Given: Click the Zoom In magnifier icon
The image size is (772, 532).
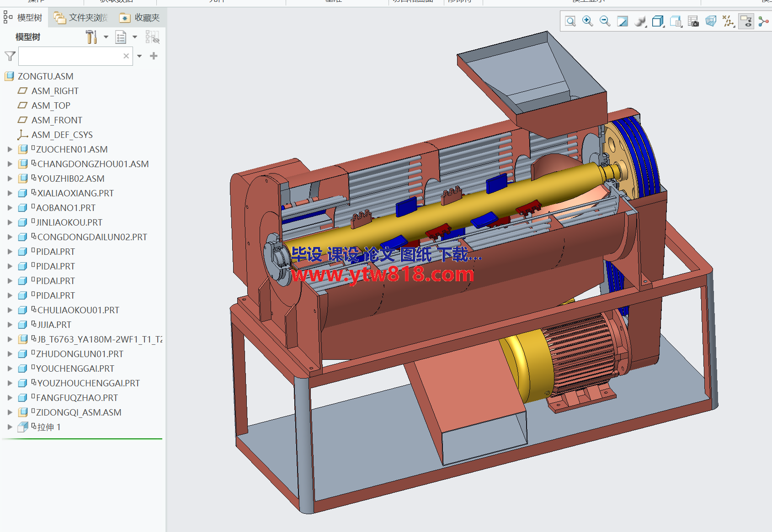Looking at the screenshot, I should click(x=587, y=21).
